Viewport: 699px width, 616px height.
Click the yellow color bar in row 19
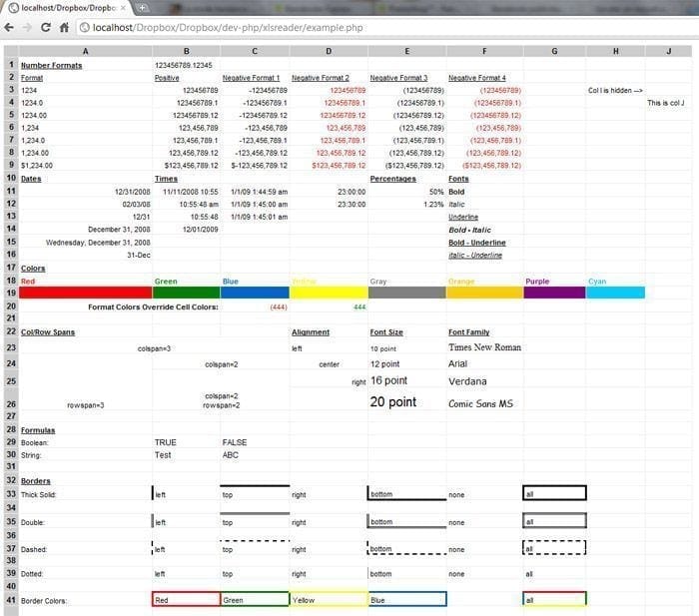[x=329, y=293]
